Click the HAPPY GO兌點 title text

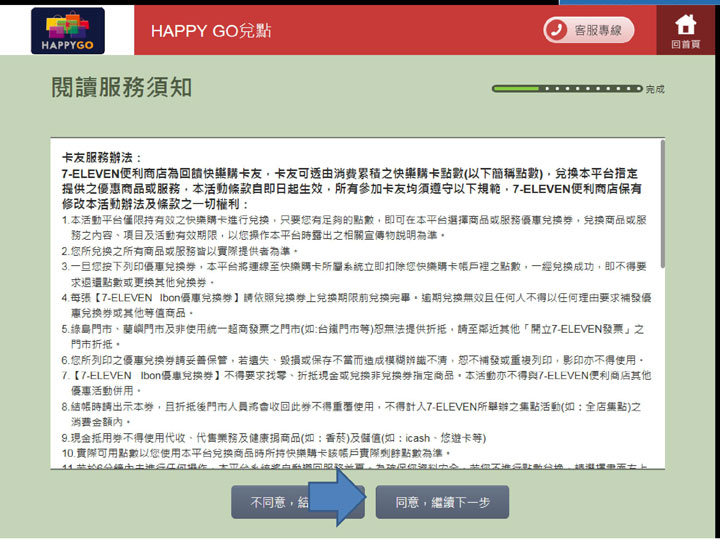coord(211,31)
